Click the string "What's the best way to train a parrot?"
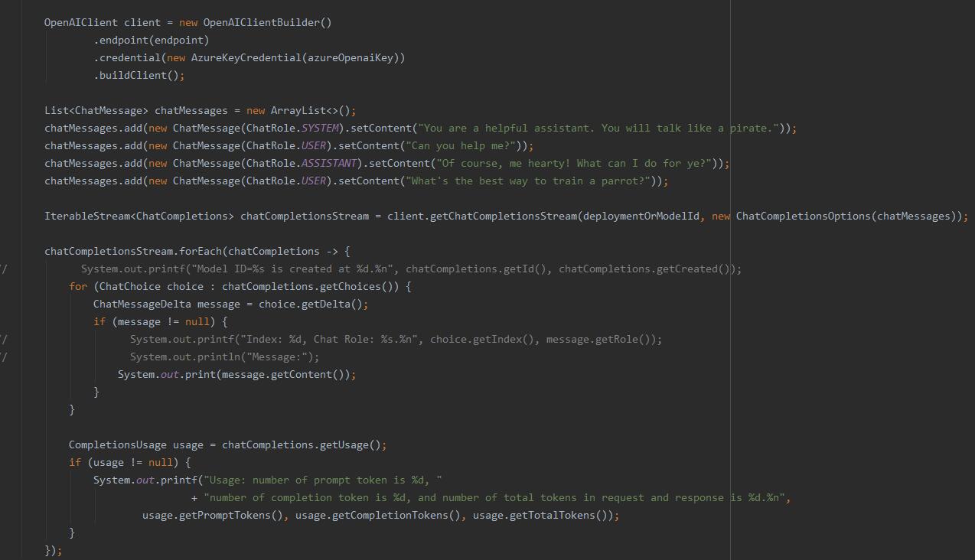This screenshot has width=975, height=560. tap(527, 181)
